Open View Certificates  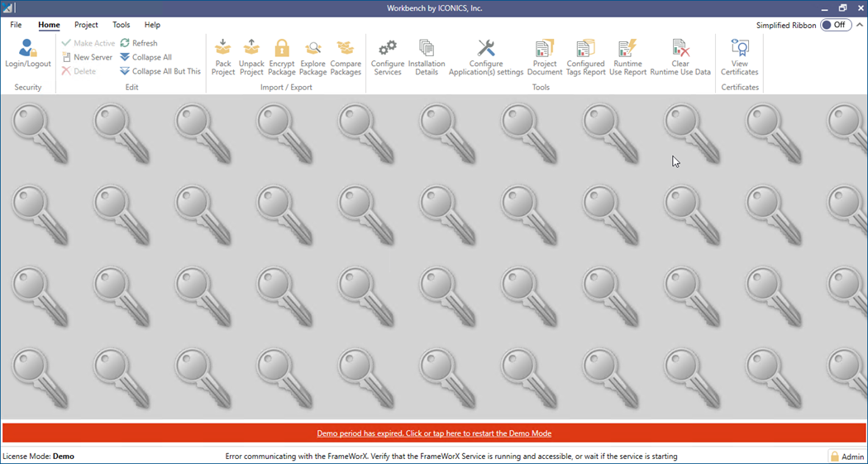point(740,57)
